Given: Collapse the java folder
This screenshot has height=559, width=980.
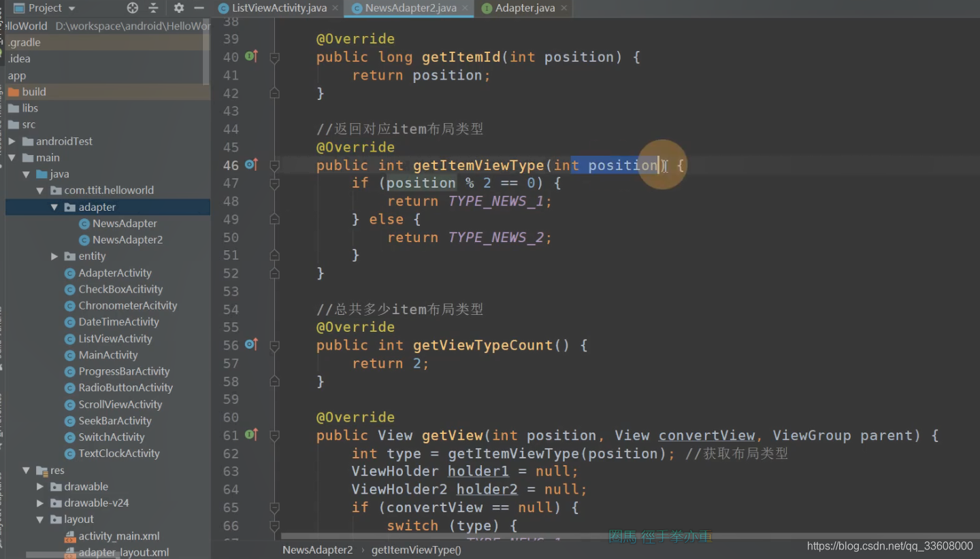Looking at the screenshot, I should pos(27,174).
